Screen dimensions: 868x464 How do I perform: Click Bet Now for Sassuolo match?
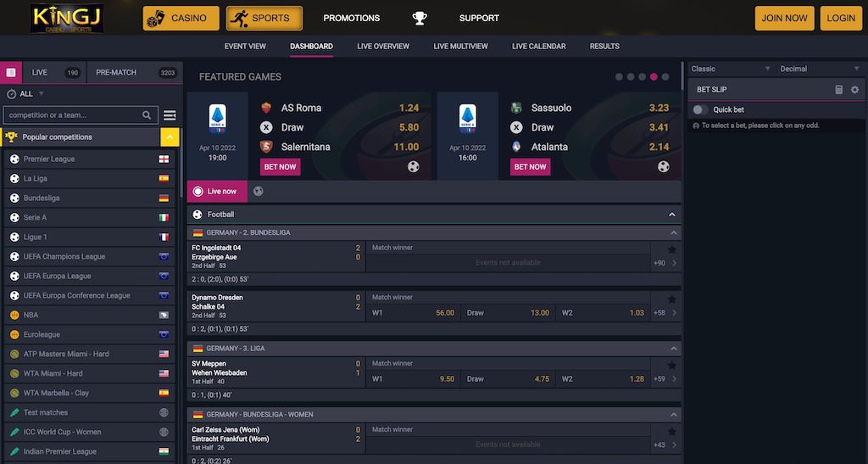click(x=531, y=166)
